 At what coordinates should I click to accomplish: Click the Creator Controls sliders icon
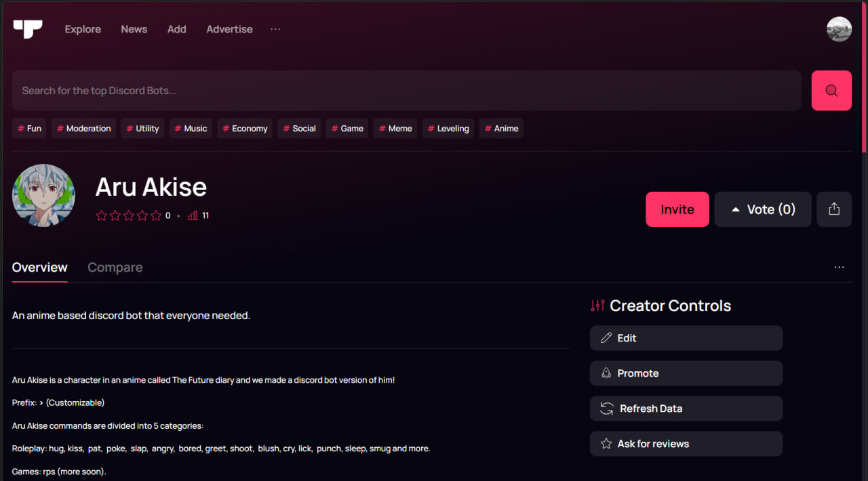[x=597, y=306]
